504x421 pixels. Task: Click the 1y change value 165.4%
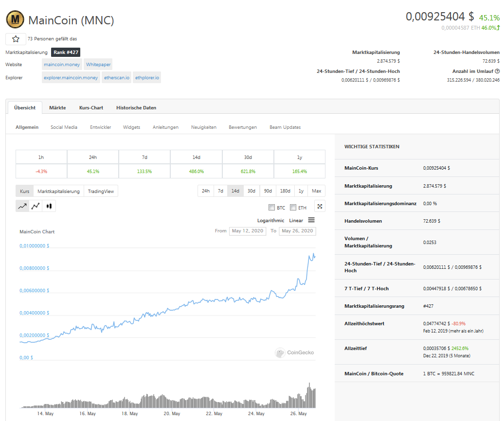point(300,171)
